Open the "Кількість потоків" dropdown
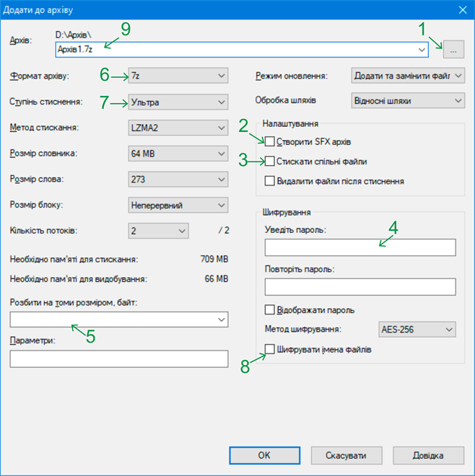Viewport: 475px width, 476px height. click(158, 231)
